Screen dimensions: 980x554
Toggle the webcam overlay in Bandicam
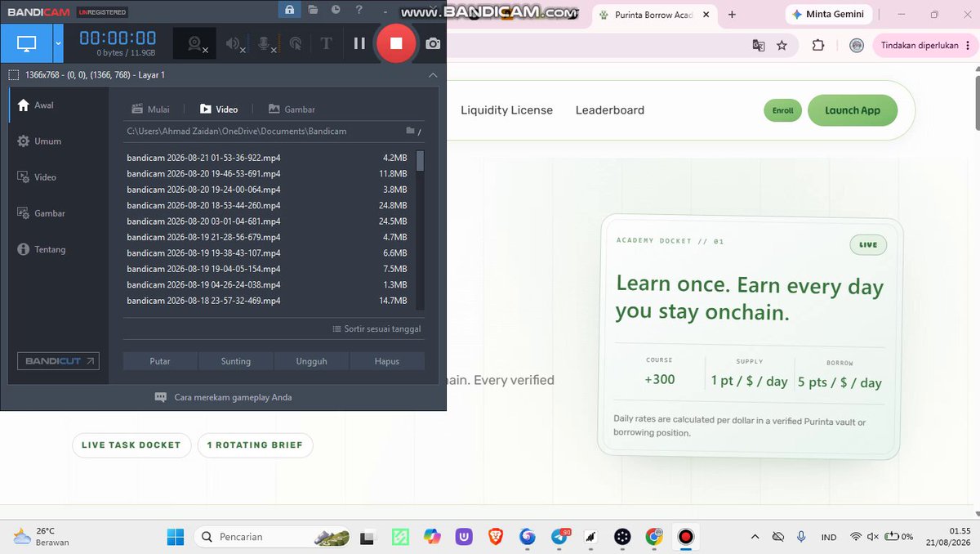click(195, 44)
